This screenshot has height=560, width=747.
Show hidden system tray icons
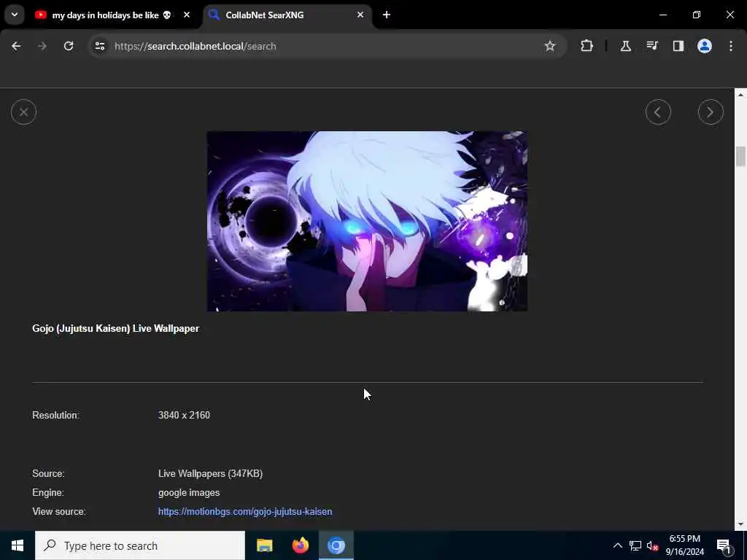(x=617, y=545)
